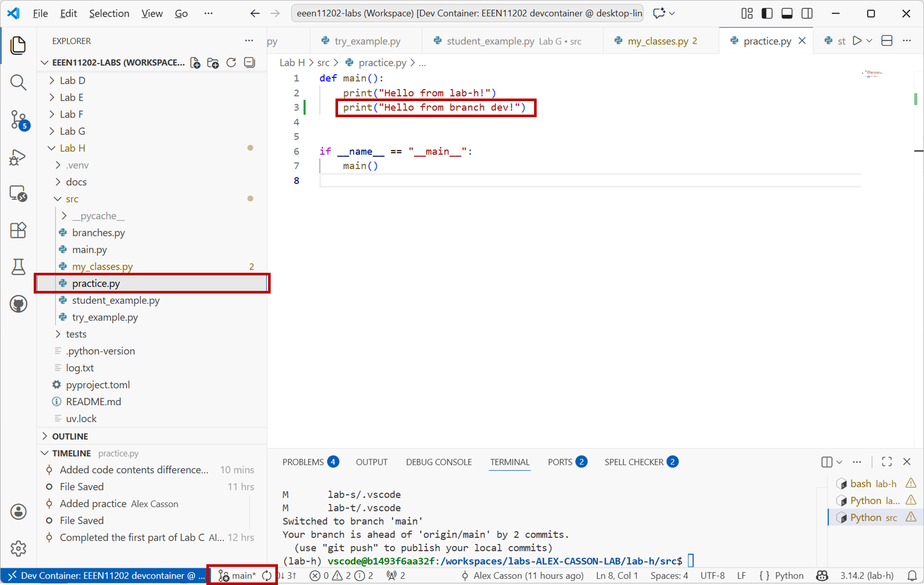Open the GitHub view in activity bar
Screen dimensions: 924x585
(19, 304)
